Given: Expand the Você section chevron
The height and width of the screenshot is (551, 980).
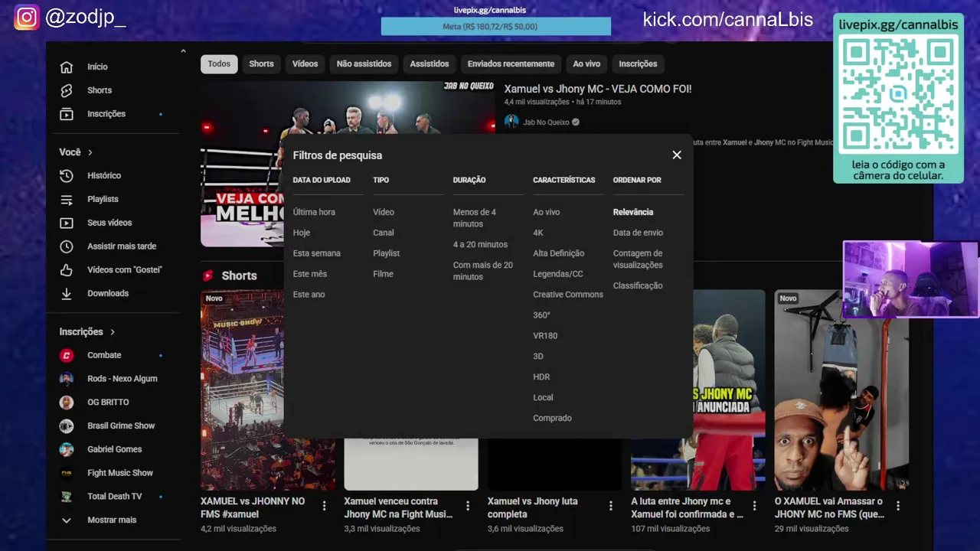Looking at the screenshot, I should coord(90,152).
